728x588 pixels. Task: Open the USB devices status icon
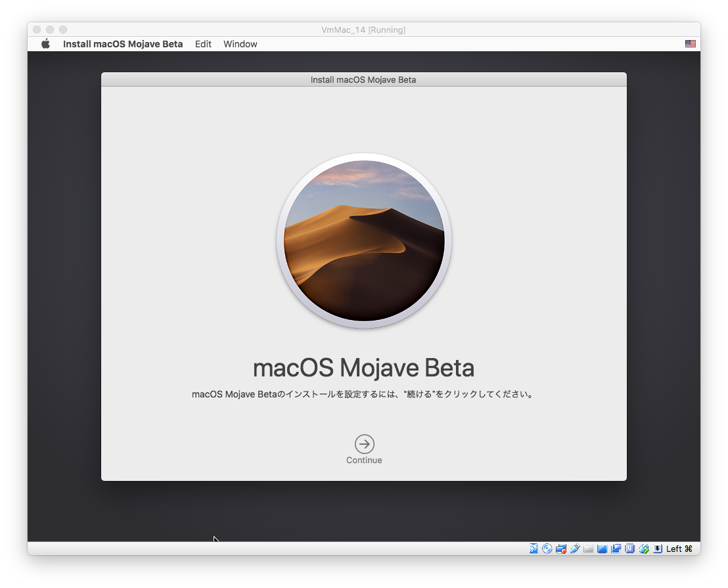[575, 549]
